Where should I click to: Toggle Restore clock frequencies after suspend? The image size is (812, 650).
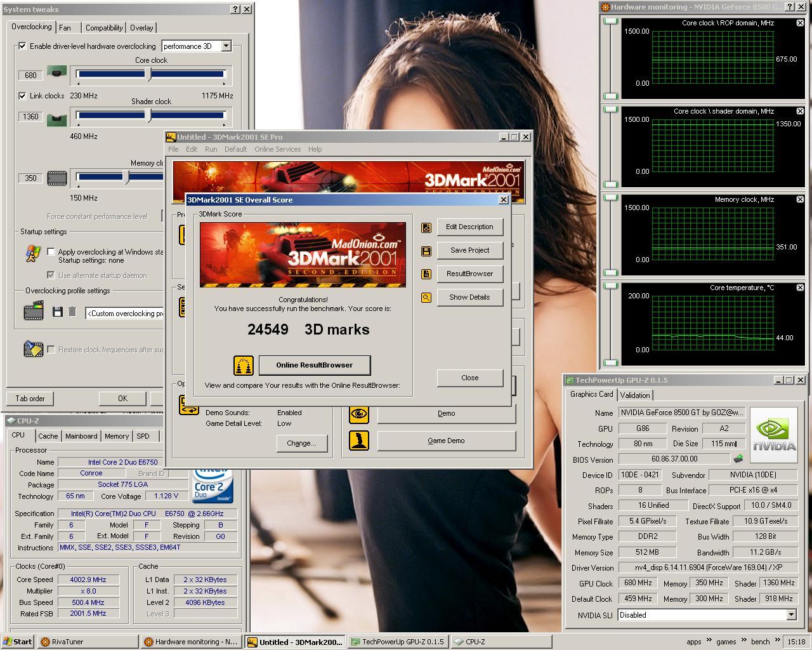pyautogui.click(x=51, y=350)
